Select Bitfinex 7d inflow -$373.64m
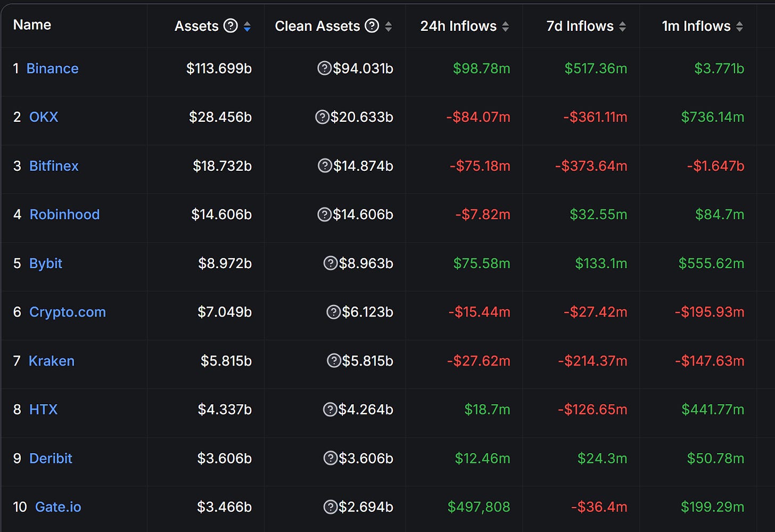 coord(591,166)
